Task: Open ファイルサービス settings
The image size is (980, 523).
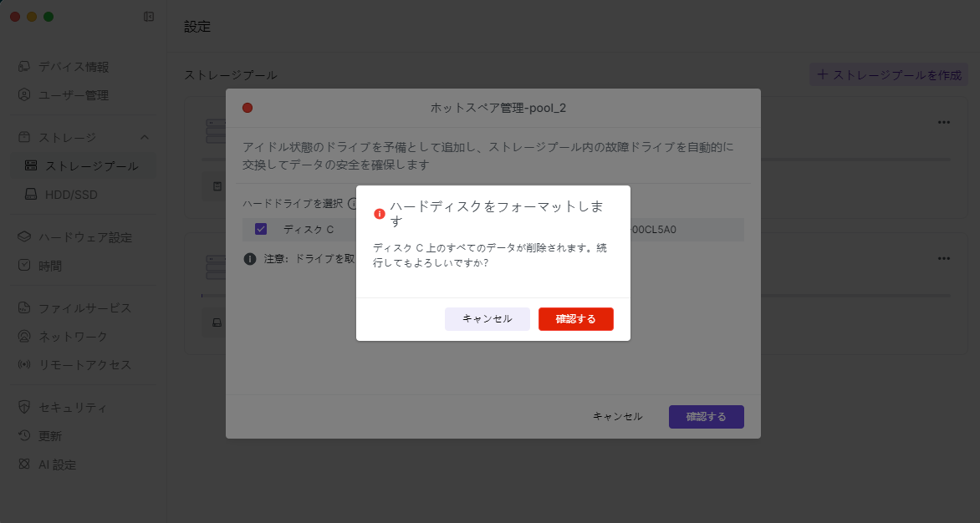Action: coord(85,308)
